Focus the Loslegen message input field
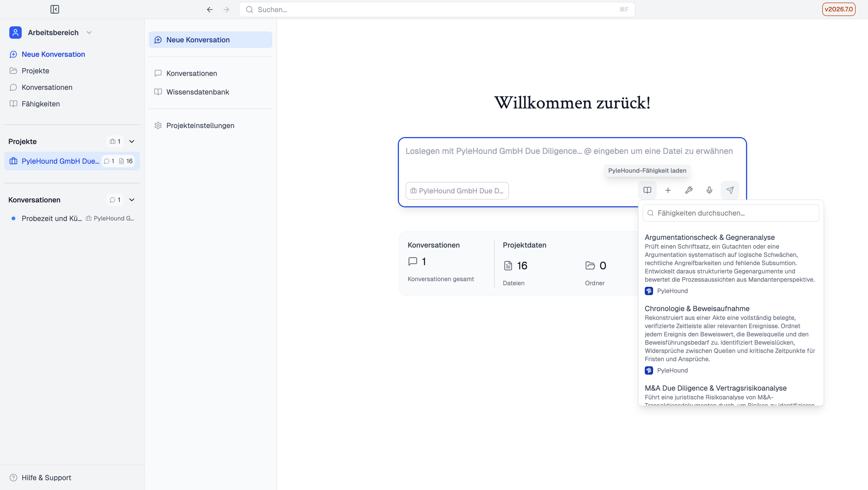This screenshot has width=868, height=490. [569, 151]
